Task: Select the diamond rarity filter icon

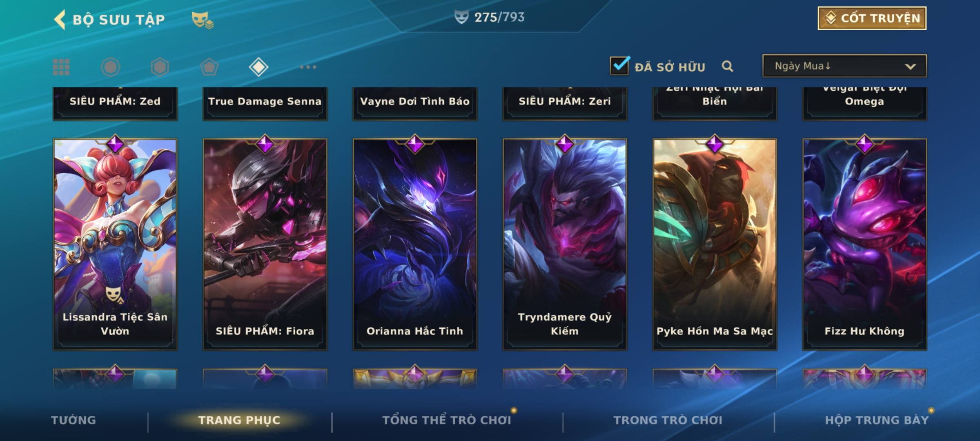Action: pos(258,67)
